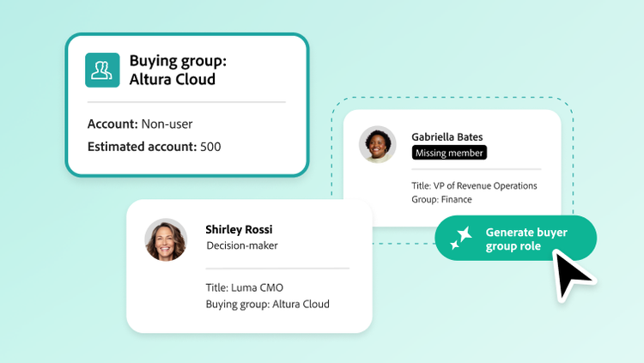
Task: Click the divider under Buying group heading
Action: 186,102
